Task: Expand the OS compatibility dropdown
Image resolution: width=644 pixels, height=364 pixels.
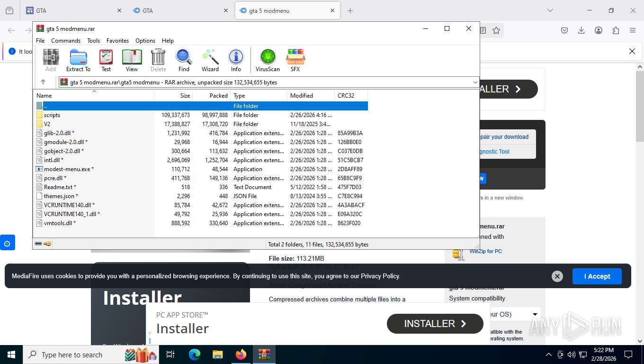Action: 536,314
